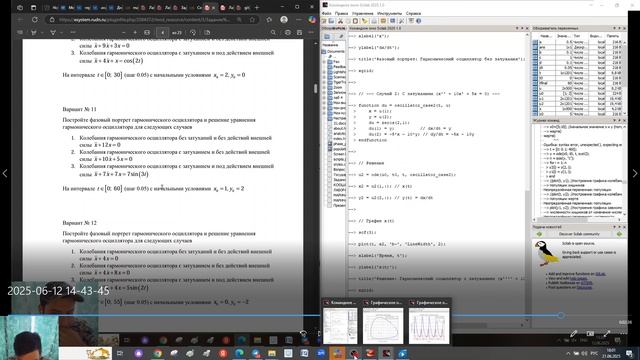Open the module manager icon in Scilab toolbar
The height and width of the screenshot is (360, 640).
point(383,21)
